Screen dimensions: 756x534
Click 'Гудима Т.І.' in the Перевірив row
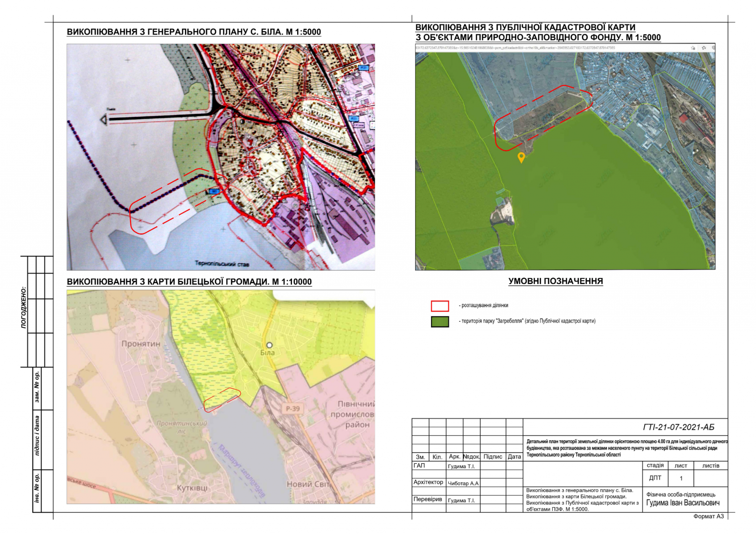point(461,501)
